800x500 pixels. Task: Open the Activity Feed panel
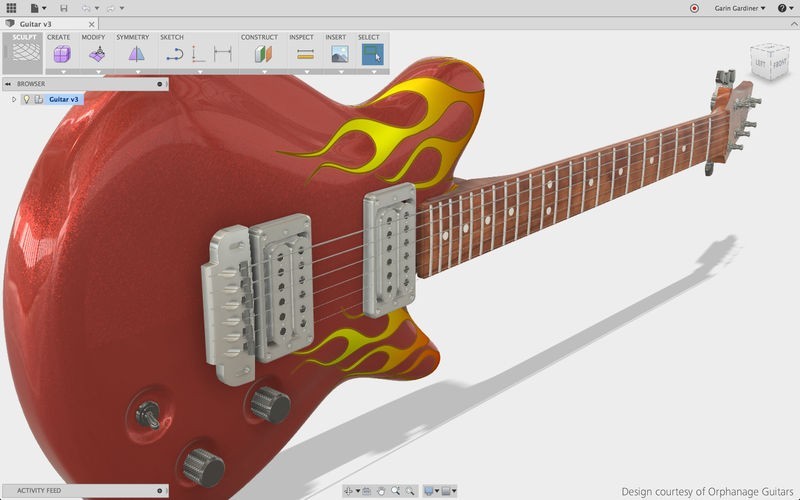pyautogui.click(x=40, y=492)
